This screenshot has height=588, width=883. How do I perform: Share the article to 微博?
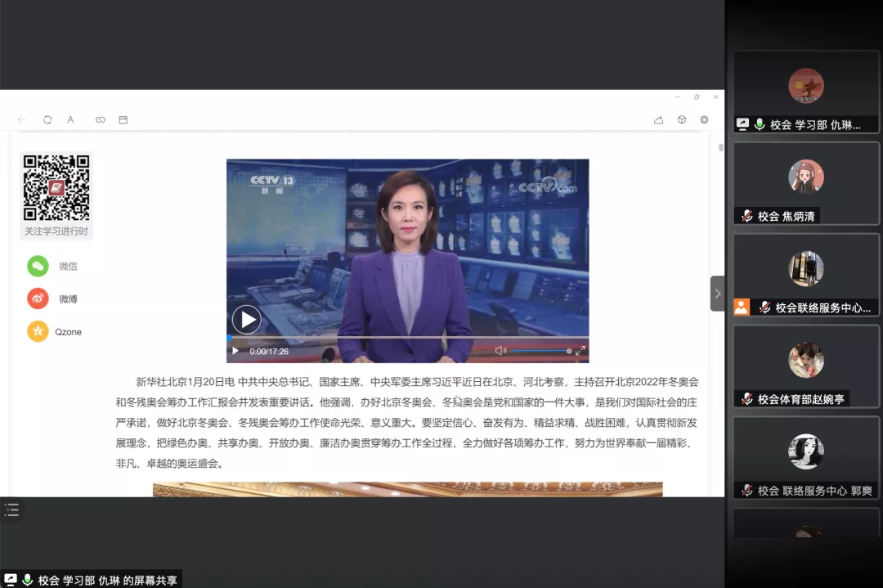point(38,298)
